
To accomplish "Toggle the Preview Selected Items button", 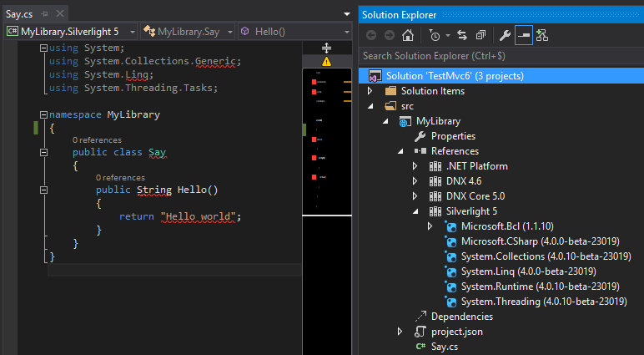I will click(523, 35).
